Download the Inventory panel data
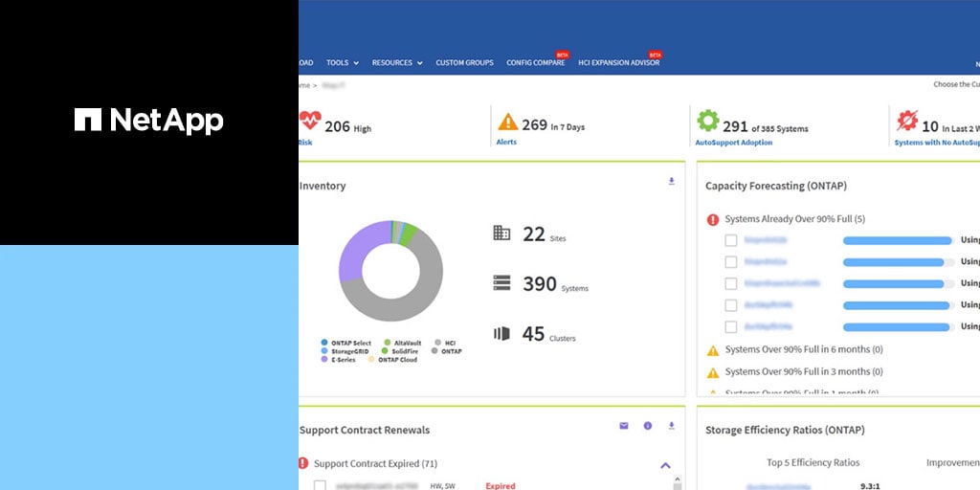The width and height of the screenshot is (980, 490). 672,181
